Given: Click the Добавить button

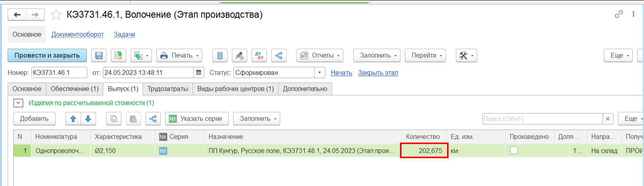Looking at the screenshot, I should coord(34,119).
